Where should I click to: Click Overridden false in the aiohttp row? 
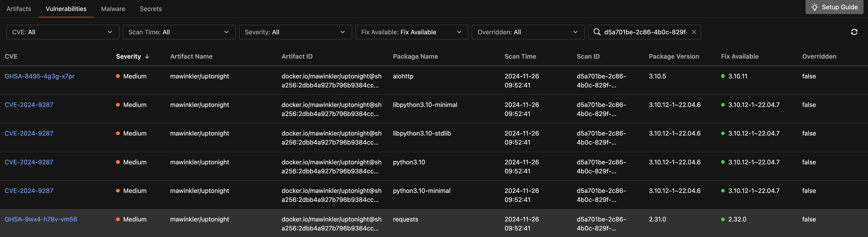809,76
